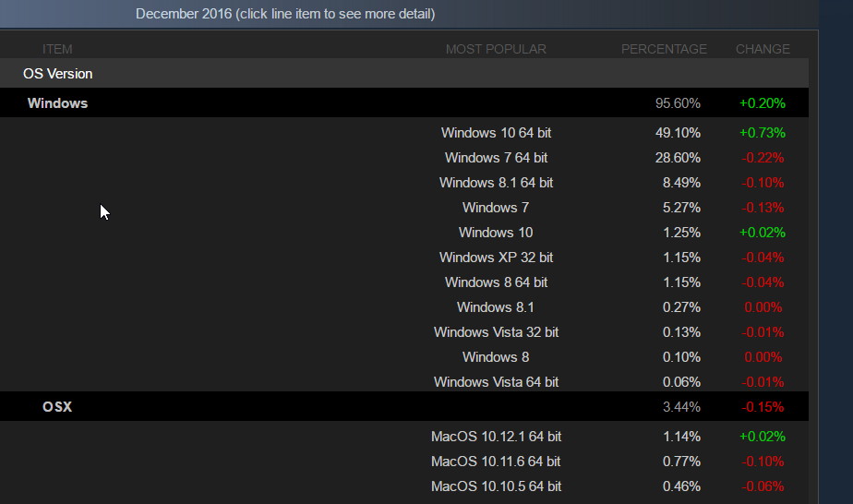853x504 pixels.
Task: Collapse the OS Version section header
Action: pyautogui.click(x=404, y=74)
